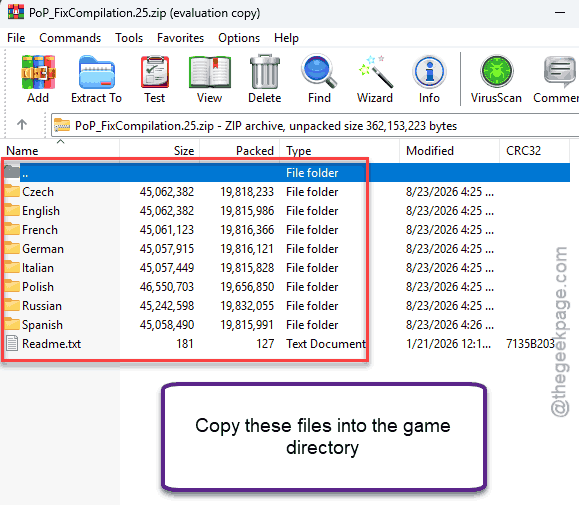Sort by the Name column header
Screen dimensions: 579x505
point(60,151)
